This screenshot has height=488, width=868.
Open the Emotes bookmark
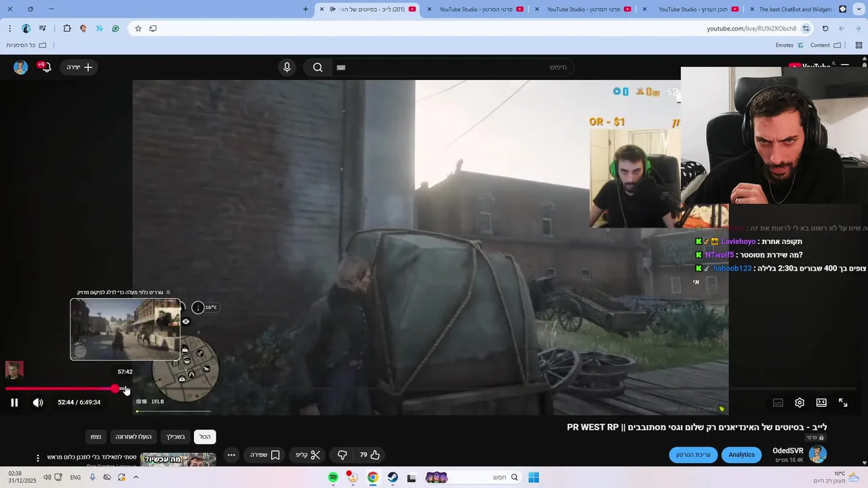[789, 45]
